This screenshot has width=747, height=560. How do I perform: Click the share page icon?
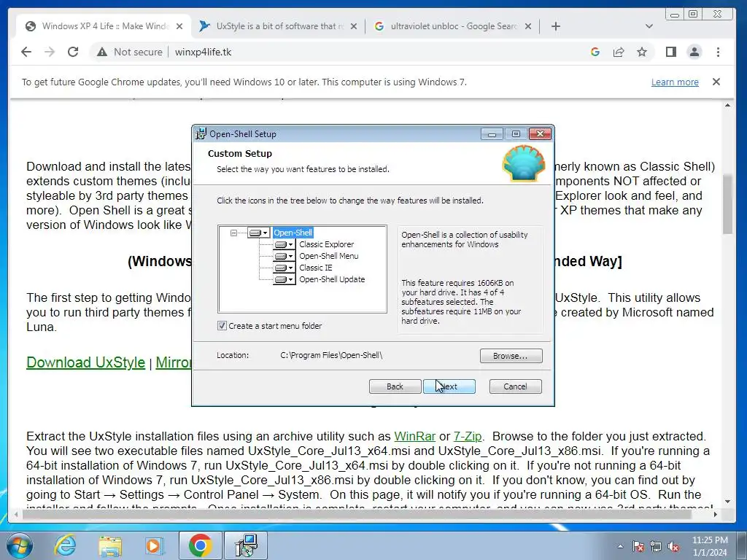click(x=619, y=52)
